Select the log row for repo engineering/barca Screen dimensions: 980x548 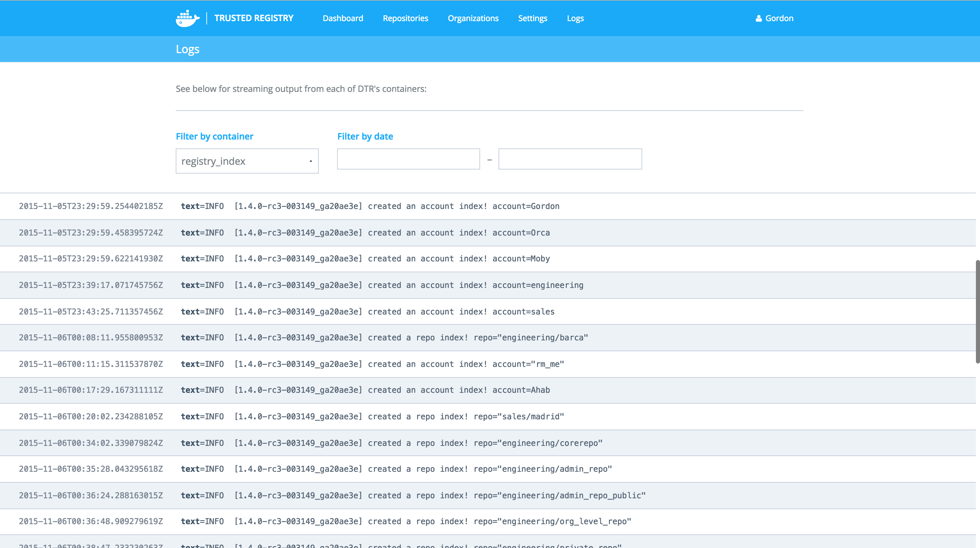pos(488,337)
